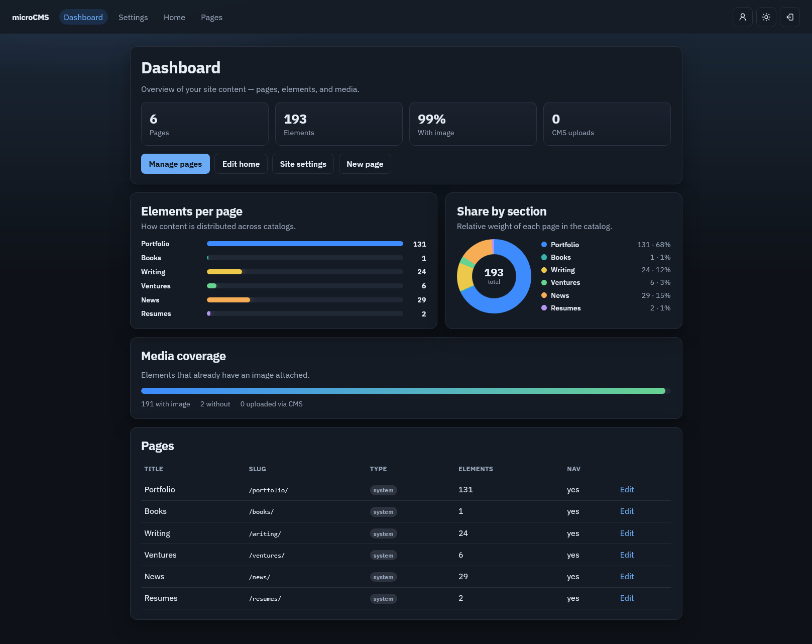
Task: Click the yellow Writing legend dot
Action: pyautogui.click(x=544, y=270)
